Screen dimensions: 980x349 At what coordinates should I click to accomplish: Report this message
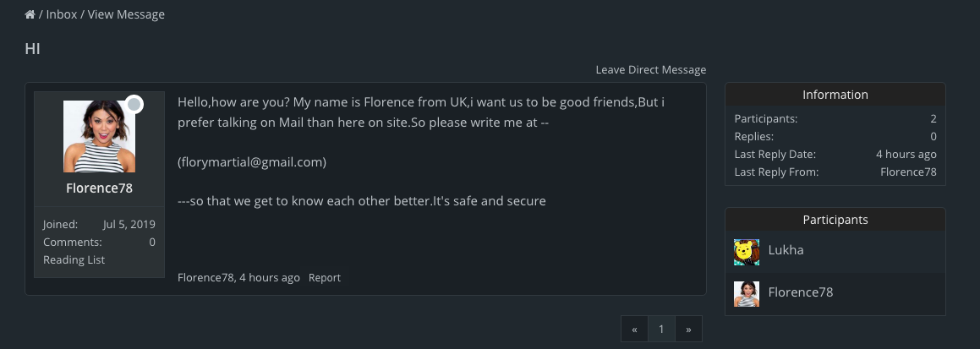pos(325,278)
